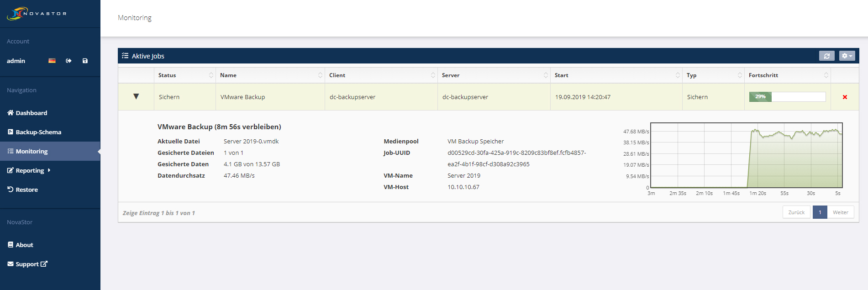Collapse the VMware Backup job details
This screenshot has width=868, height=290.
[136, 96]
